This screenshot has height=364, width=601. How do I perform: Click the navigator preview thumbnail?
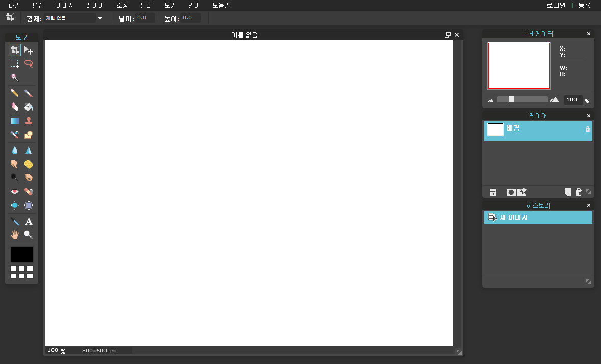(x=518, y=66)
